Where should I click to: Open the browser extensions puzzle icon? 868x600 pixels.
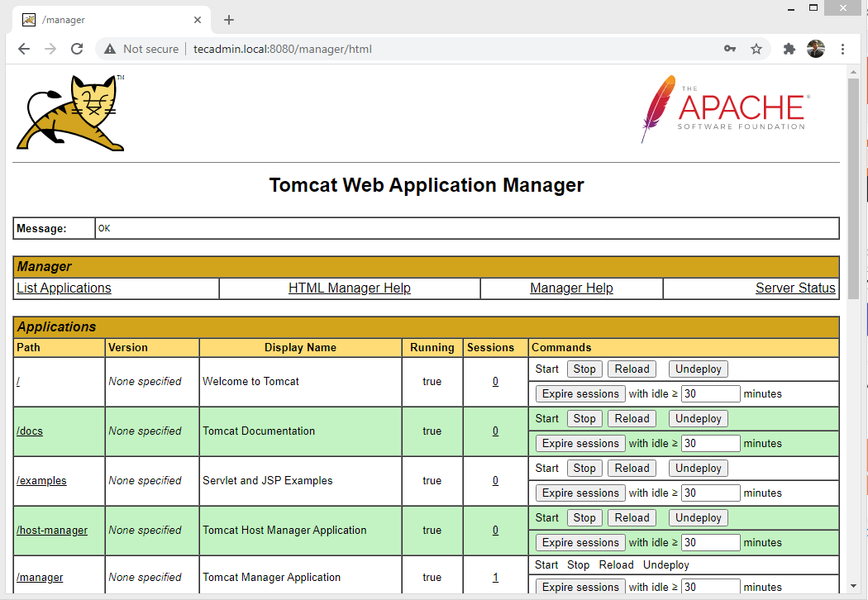(788, 49)
